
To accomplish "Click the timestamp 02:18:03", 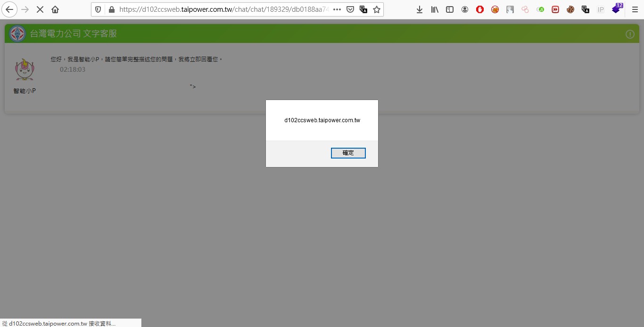I will [73, 69].
